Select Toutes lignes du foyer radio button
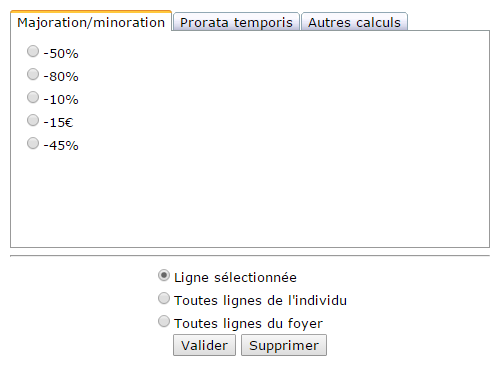The width and height of the screenshot is (500, 370). point(164,321)
